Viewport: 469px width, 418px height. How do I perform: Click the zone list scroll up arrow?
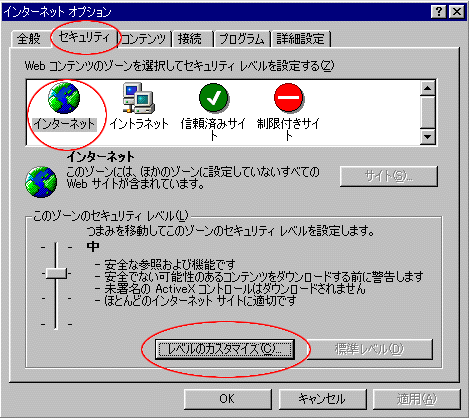pyautogui.click(x=427, y=89)
